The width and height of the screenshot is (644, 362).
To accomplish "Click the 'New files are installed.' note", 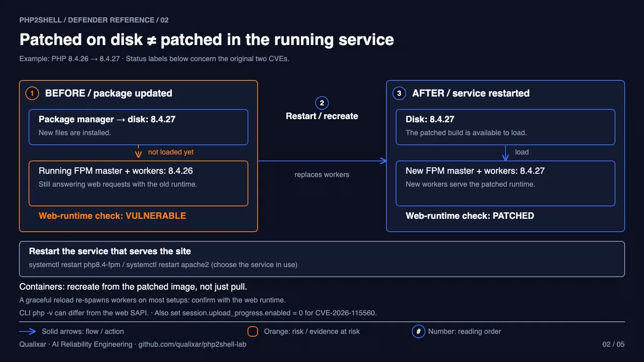I will 75,132.
